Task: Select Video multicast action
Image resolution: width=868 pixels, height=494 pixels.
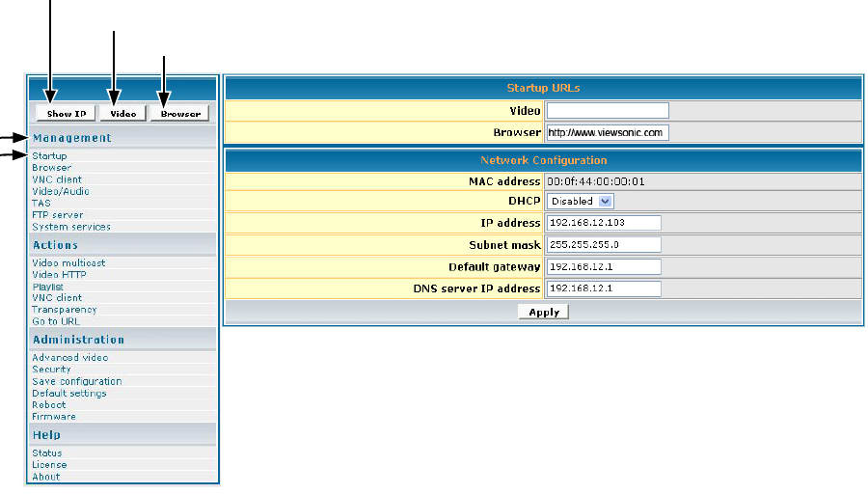Action: tap(68, 262)
